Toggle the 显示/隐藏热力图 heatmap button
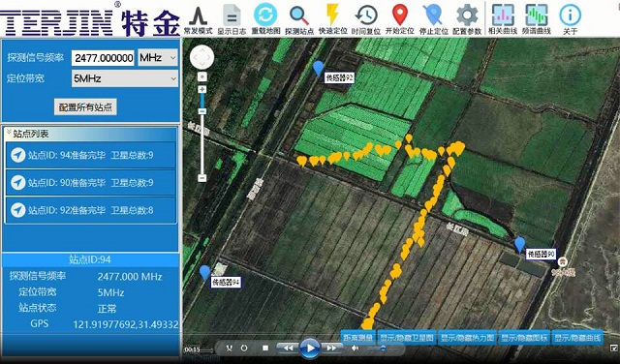This screenshot has height=364, width=620. tap(467, 338)
